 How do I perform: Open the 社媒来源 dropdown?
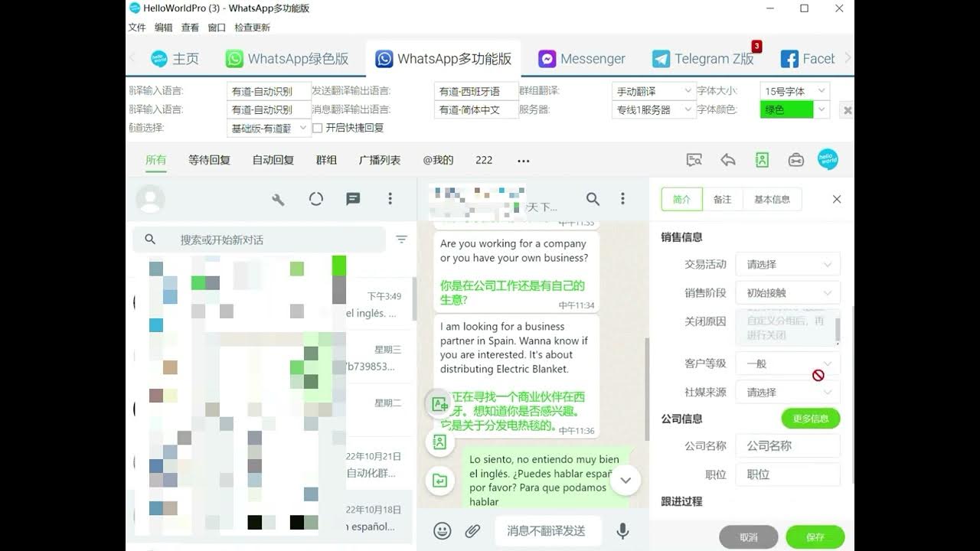(788, 392)
